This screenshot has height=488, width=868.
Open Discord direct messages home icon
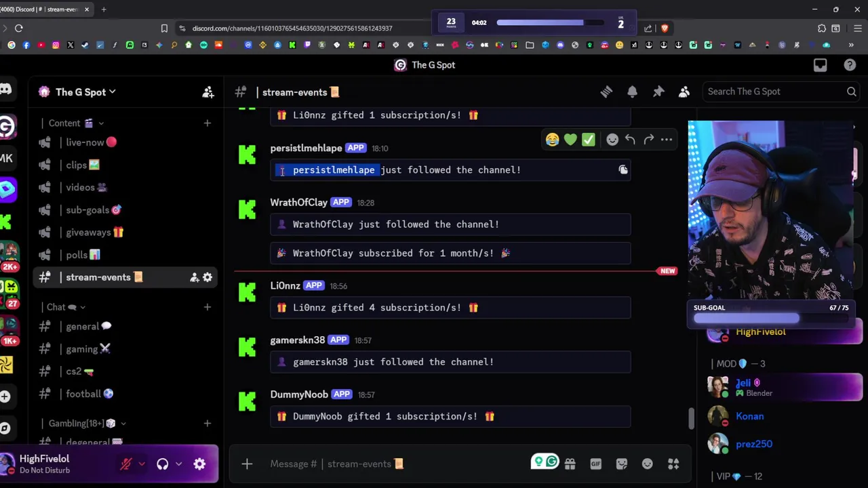(x=5, y=89)
